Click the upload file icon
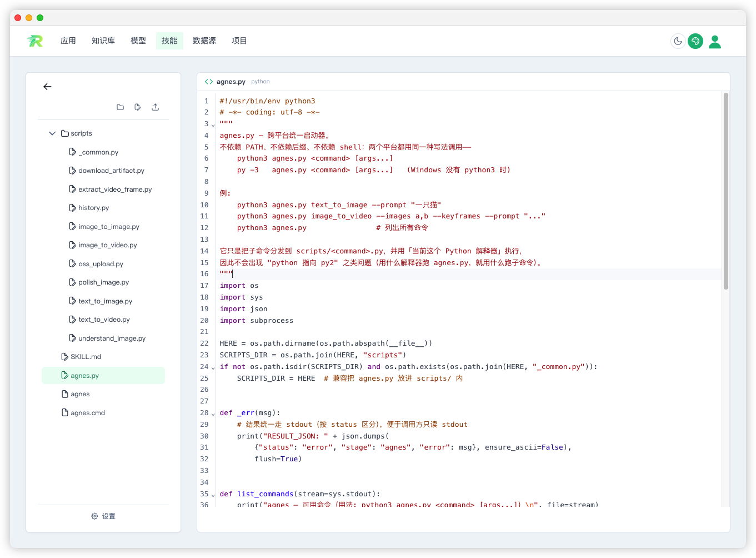Viewport: 756px width, 558px height. 156,107
